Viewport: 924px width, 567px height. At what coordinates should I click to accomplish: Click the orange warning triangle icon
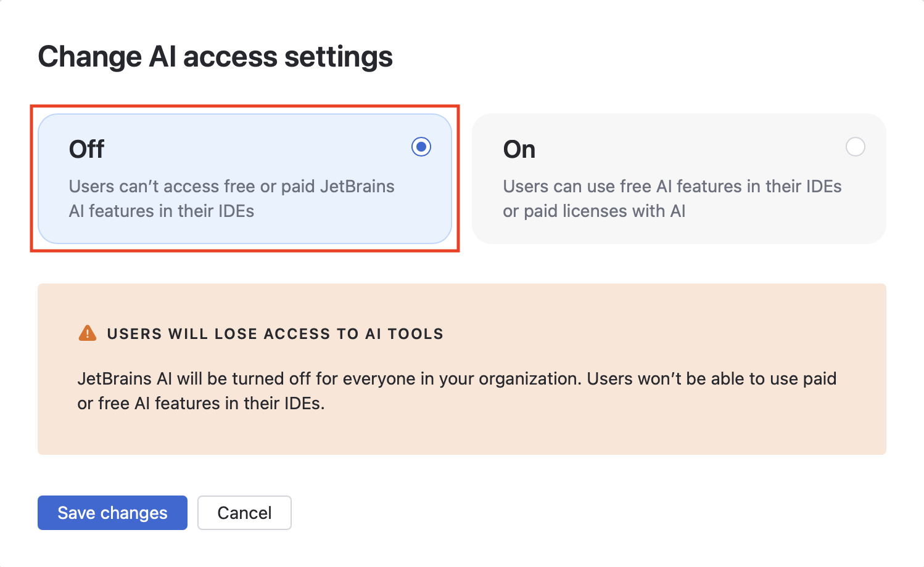(x=88, y=333)
